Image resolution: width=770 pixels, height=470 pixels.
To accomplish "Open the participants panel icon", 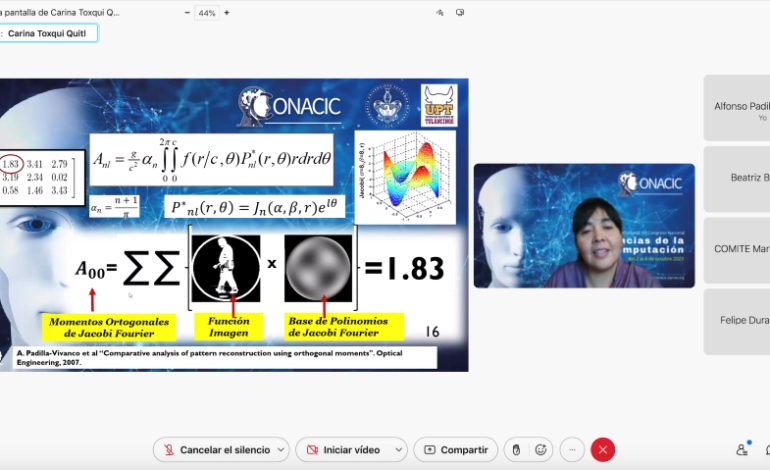I will pyautogui.click(x=742, y=450).
